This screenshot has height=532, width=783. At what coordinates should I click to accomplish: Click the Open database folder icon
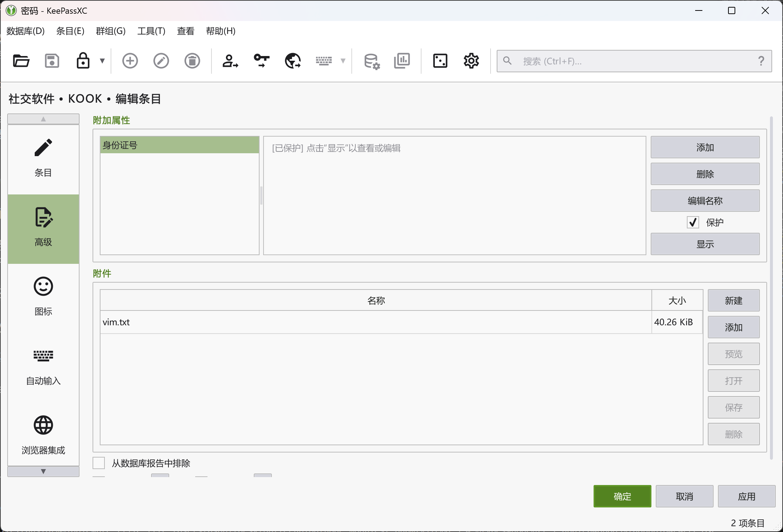(21, 61)
